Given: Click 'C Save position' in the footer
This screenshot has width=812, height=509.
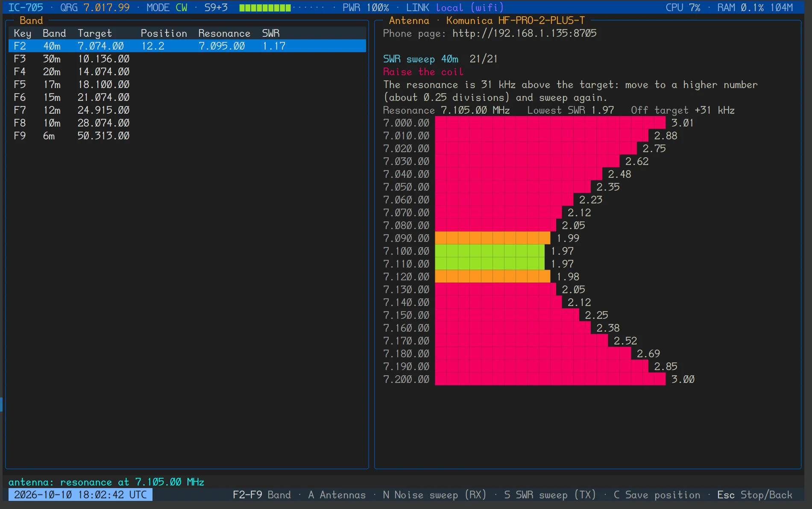Looking at the screenshot, I should 657,495.
